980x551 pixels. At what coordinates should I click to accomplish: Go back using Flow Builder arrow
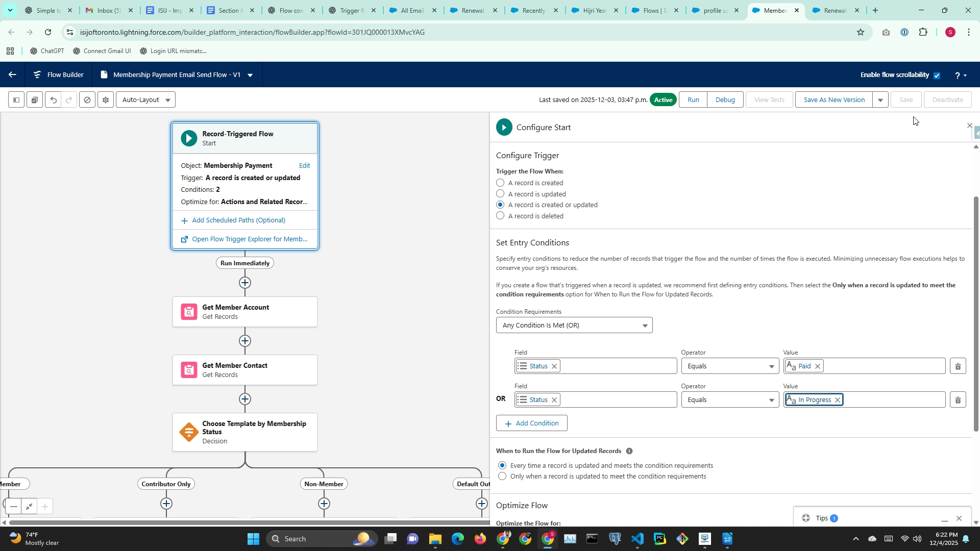click(12, 75)
